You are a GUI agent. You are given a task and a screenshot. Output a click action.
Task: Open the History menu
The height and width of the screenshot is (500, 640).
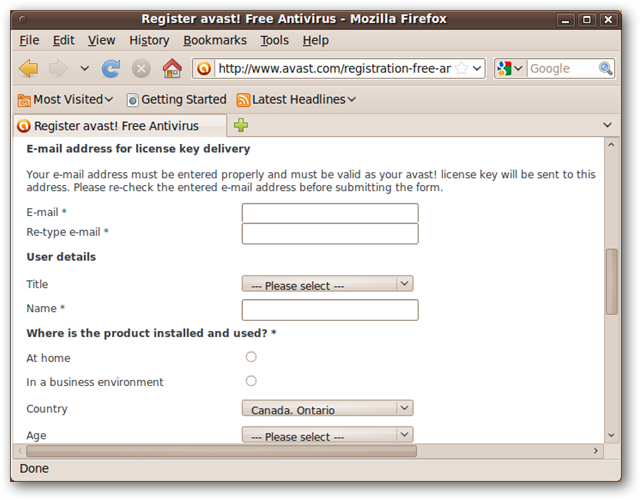[x=149, y=40]
